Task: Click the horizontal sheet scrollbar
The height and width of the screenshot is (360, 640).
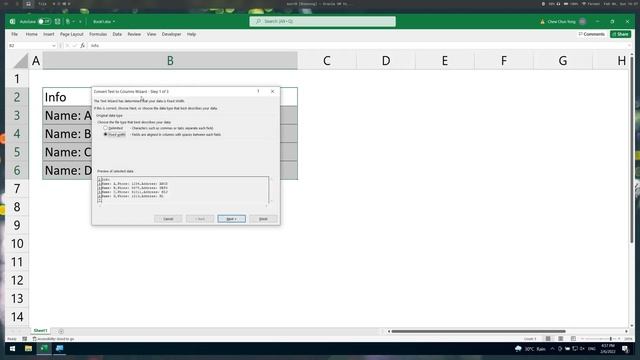Action: tap(478, 331)
